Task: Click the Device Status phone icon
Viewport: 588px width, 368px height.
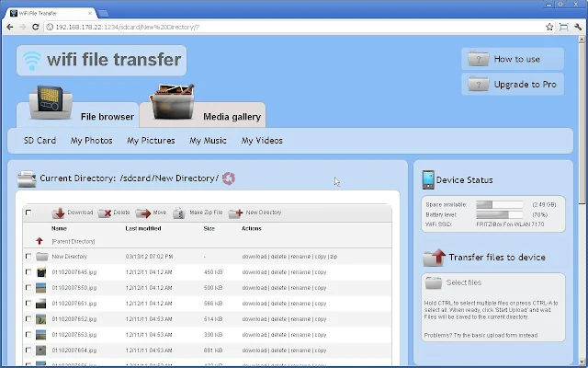Action: pyautogui.click(x=428, y=180)
